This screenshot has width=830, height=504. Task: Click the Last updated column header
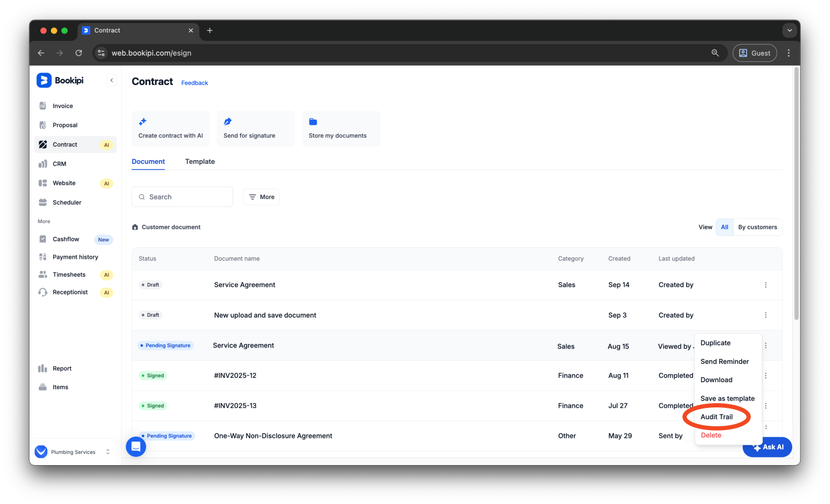676,259
